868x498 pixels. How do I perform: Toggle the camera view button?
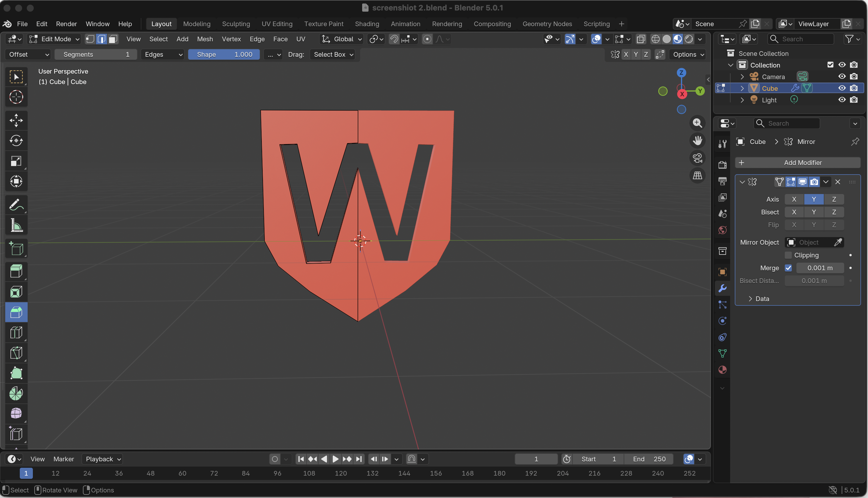click(697, 158)
